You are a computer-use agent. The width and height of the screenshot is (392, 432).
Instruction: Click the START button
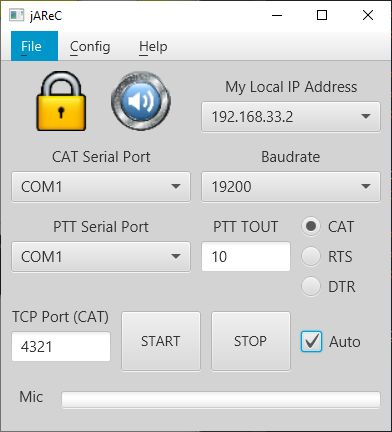[161, 341]
